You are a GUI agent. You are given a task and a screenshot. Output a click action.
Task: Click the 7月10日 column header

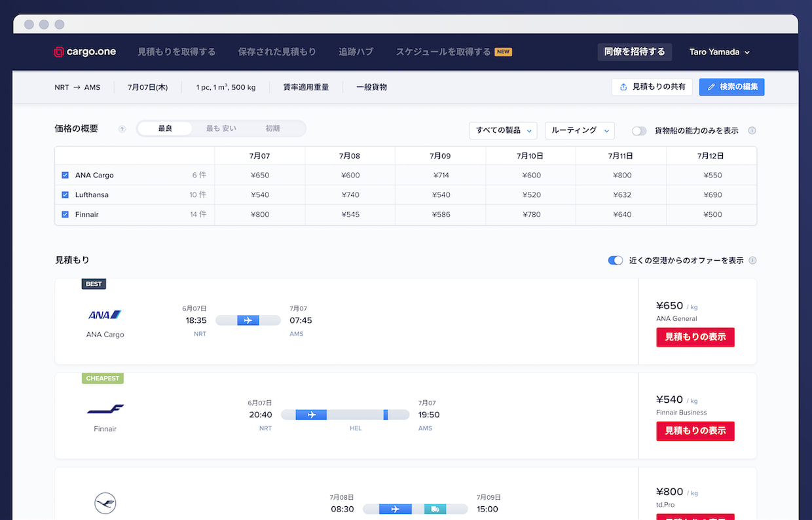click(530, 156)
